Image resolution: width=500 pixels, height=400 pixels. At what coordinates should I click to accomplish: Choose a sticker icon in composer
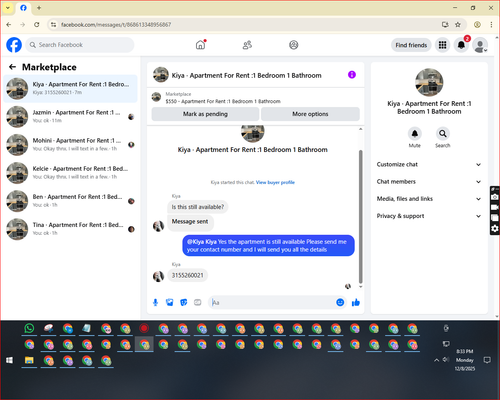point(184,302)
